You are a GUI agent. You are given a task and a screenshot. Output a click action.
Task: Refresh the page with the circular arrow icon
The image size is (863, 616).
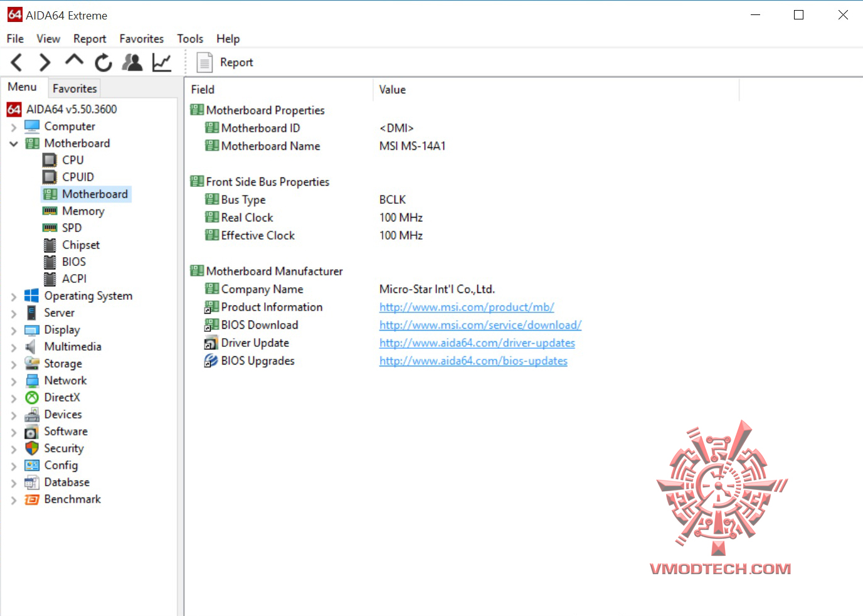[103, 63]
